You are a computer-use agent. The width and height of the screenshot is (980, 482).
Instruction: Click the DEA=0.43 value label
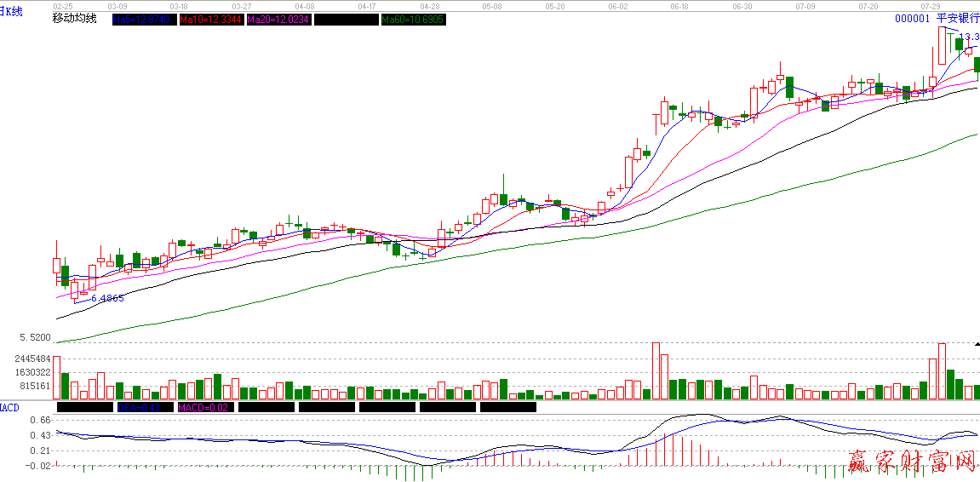click(144, 408)
